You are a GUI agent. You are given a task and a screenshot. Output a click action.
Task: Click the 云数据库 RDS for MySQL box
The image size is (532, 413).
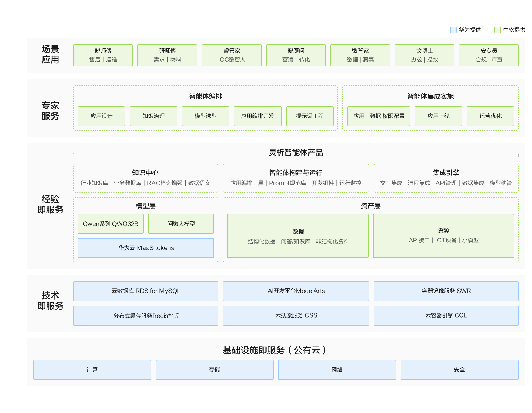pos(146,291)
